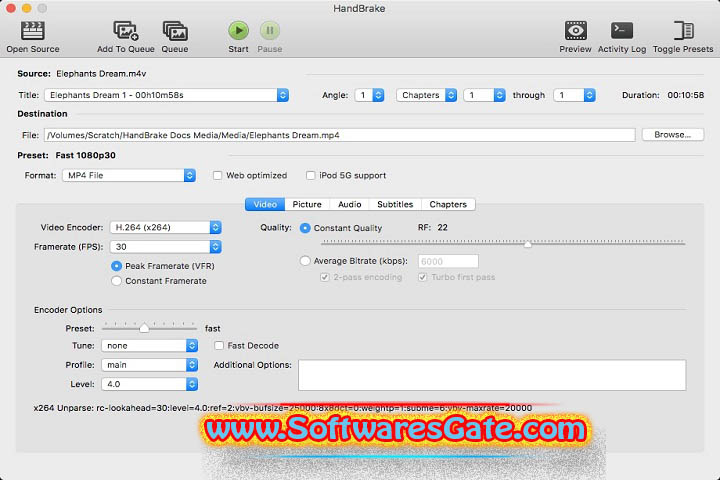720x480 pixels.
Task: Select Average Bitrate (kbps) radio button
Action: pyautogui.click(x=305, y=261)
